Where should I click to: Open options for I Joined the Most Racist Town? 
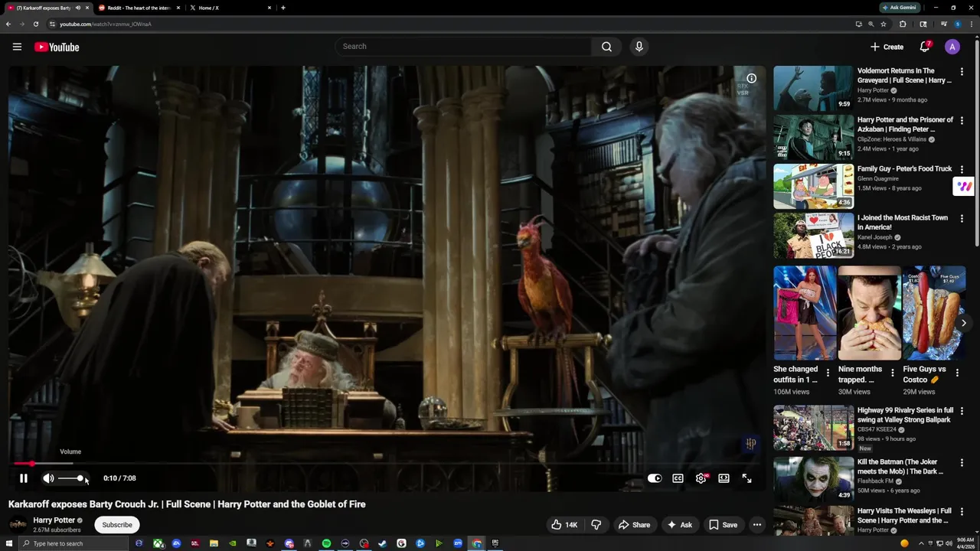coord(962,219)
